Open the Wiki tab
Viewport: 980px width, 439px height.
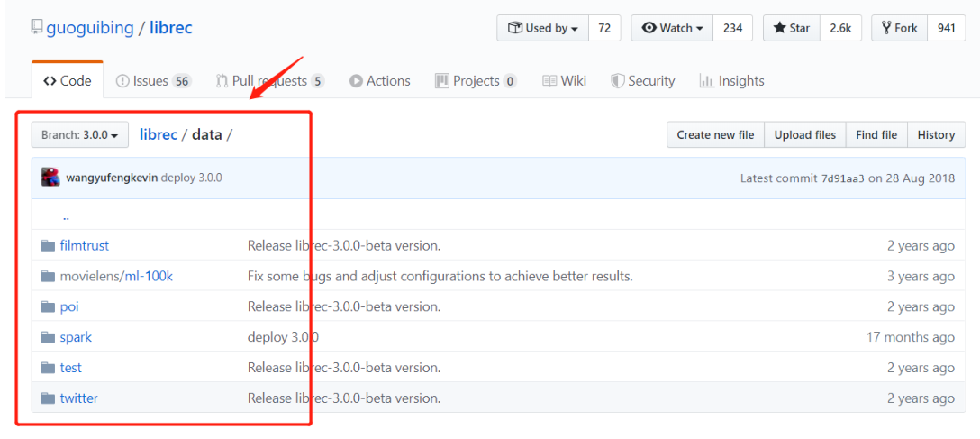[x=565, y=80]
